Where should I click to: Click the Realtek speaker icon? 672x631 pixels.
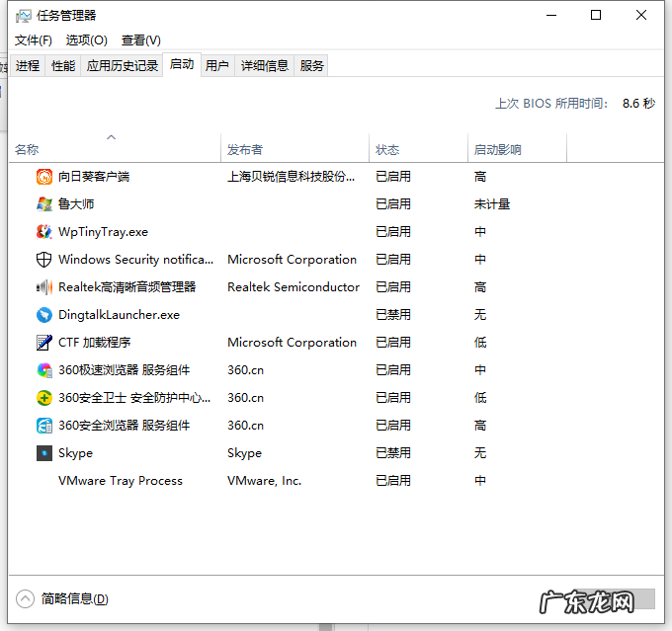coord(44,287)
